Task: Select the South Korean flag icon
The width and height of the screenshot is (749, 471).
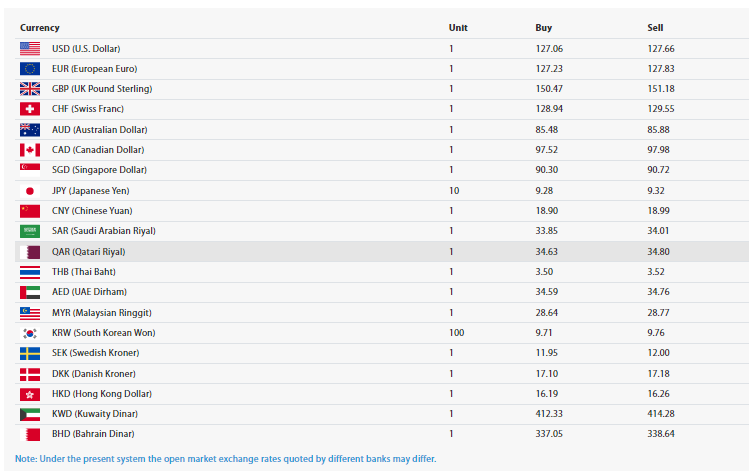Action: 30,332
